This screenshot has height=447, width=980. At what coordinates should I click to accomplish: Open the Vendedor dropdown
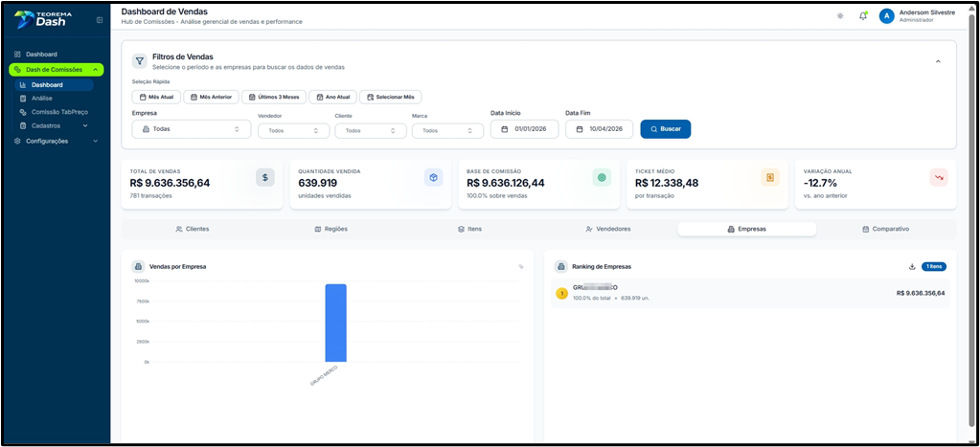tap(294, 130)
